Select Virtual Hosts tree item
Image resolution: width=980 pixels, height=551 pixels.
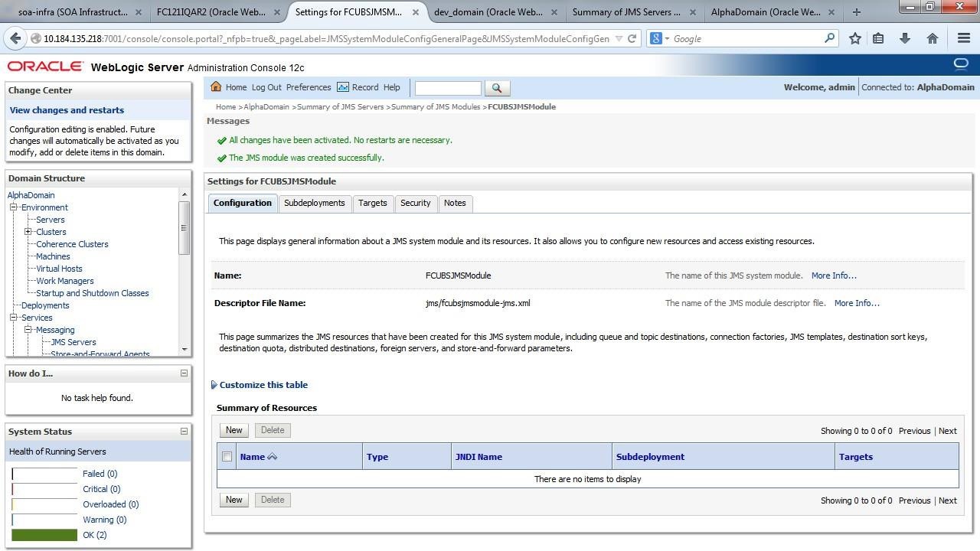[59, 269]
